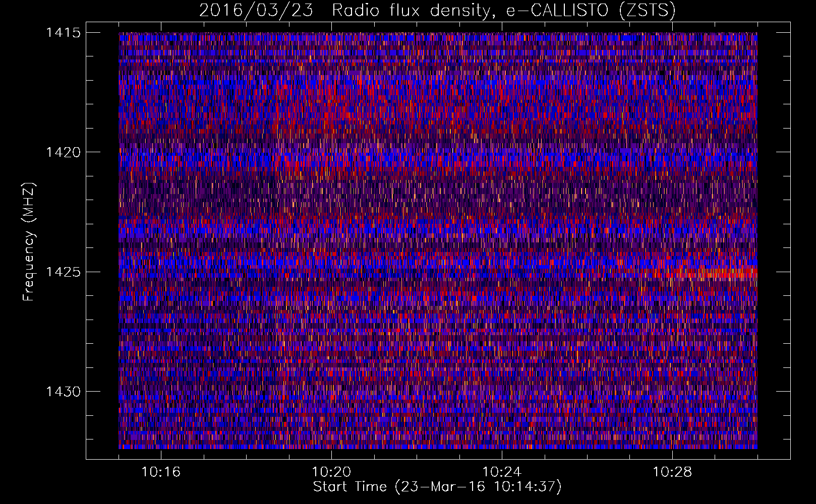This screenshot has width=816, height=504.
Task: Select the 1420 frequency tick label
Action: pyautogui.click(x=63, y=152)
